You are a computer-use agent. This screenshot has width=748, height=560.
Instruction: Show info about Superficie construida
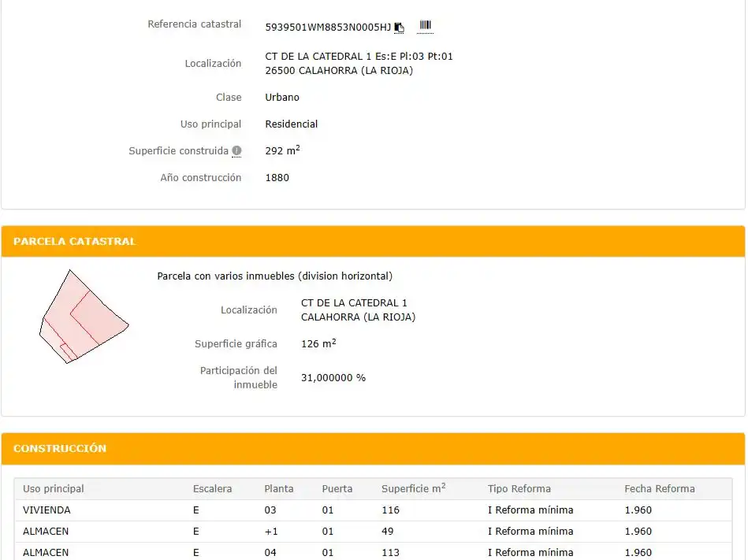pos(236,151)
